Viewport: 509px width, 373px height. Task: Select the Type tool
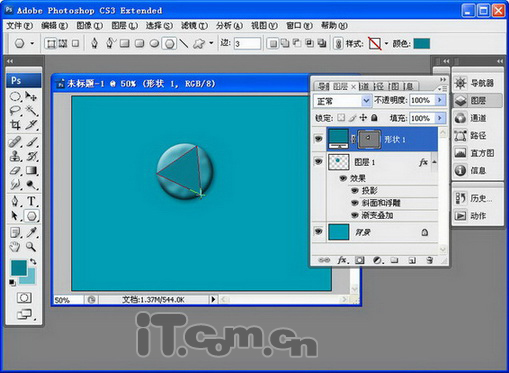(x=31, y=201)
